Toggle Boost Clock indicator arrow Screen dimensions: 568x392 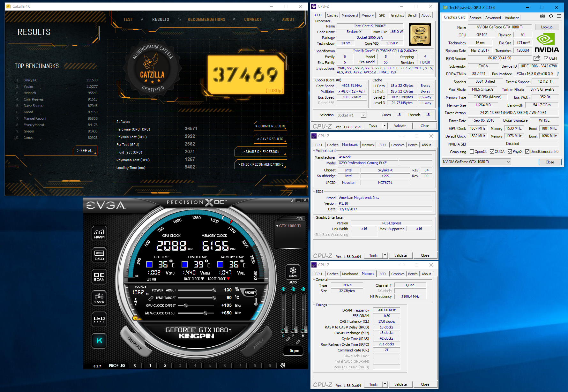tap(228, 279)
